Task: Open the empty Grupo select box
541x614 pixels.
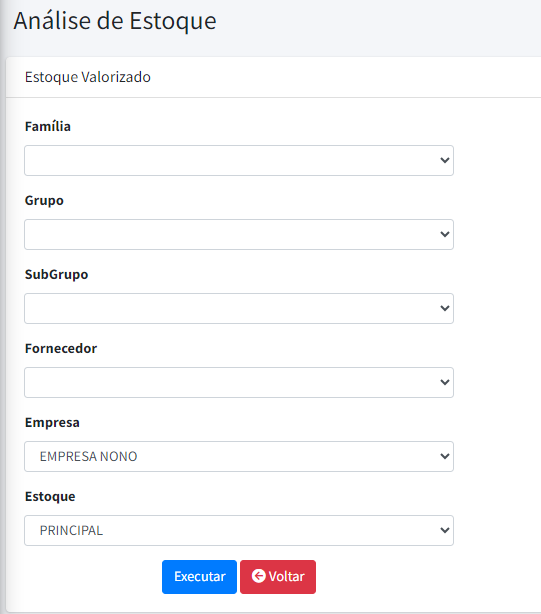Action: 239,235
